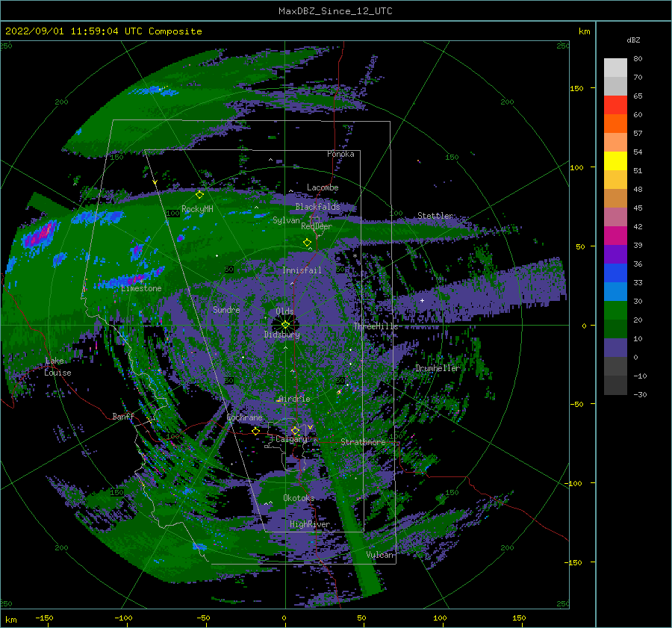
Task: Select the Sylvan label
Action: point(286,220)
